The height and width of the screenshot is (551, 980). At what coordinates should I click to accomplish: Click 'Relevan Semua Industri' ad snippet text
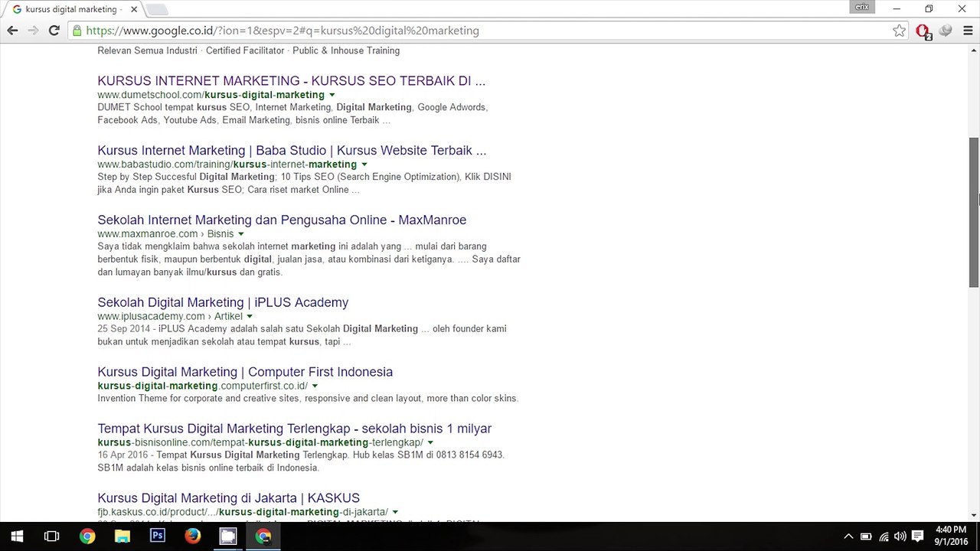tap(148, 51)
